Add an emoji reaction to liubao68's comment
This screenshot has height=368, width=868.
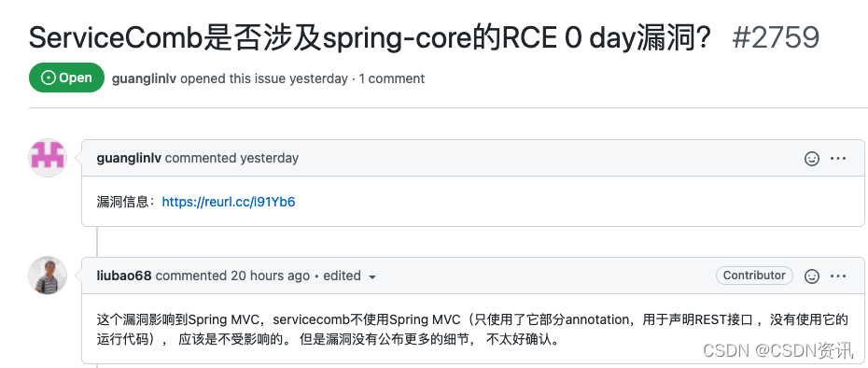point(812,276)
